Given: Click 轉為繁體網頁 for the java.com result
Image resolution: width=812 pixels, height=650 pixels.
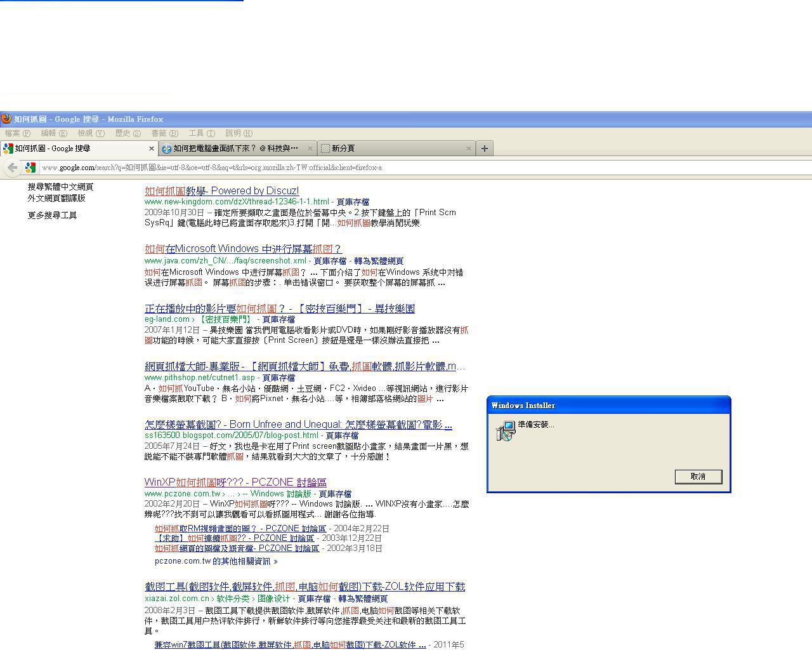Looking at the screenshot, I should pyautogui.click(x=379, y=261).
